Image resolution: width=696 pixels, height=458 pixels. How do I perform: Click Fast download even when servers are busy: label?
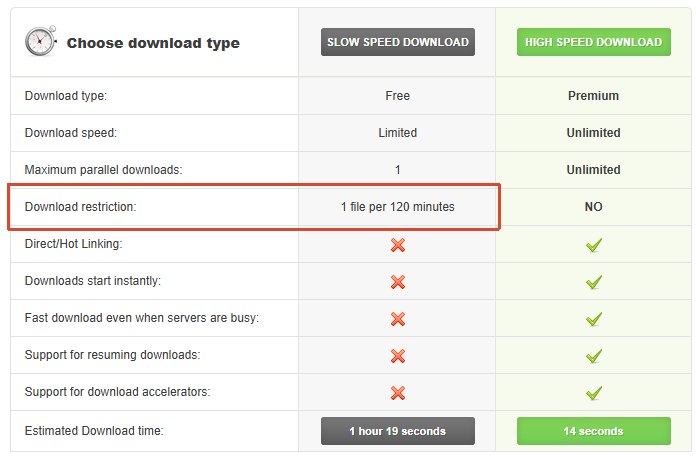[142, 318]
